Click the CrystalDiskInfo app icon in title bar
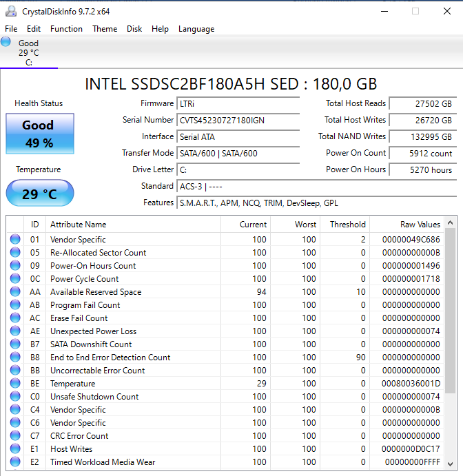This screenshot has width=463, height=476. tap(11, 12)
